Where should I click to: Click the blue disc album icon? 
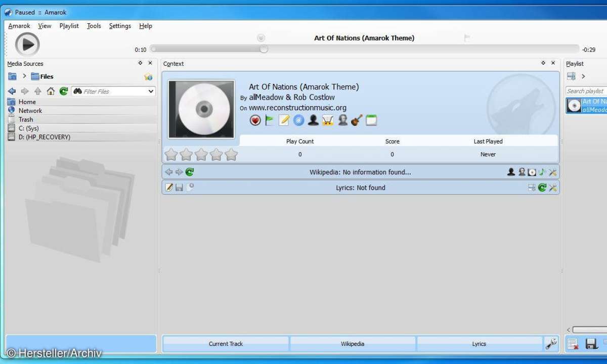(299, 120)
